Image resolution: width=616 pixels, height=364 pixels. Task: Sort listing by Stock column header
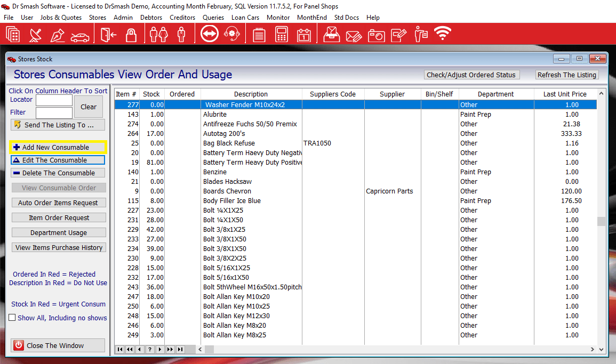(x=151, y=94)
